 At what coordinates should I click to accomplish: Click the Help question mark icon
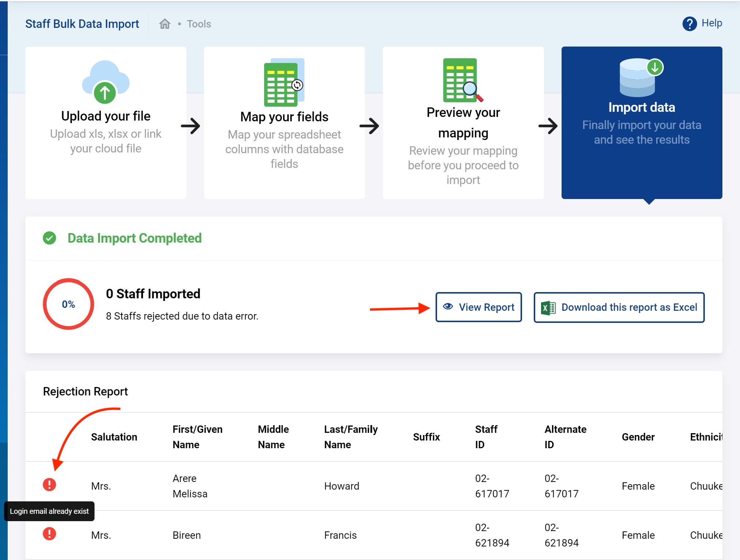coord(689,24)
